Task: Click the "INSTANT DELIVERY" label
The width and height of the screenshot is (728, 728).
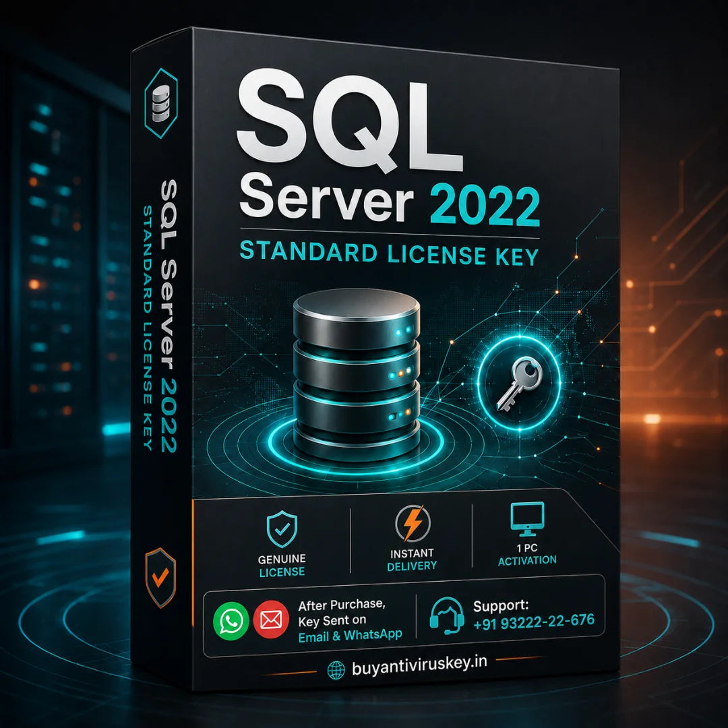Action: click(412, 559)
